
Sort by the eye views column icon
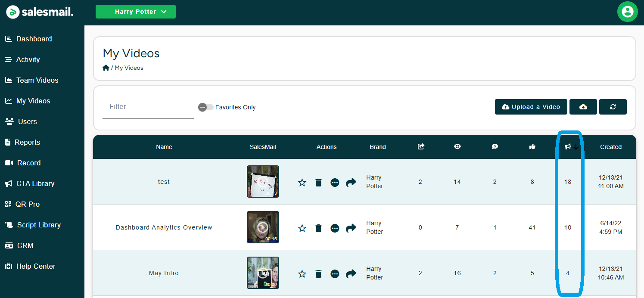click(457, 147)
